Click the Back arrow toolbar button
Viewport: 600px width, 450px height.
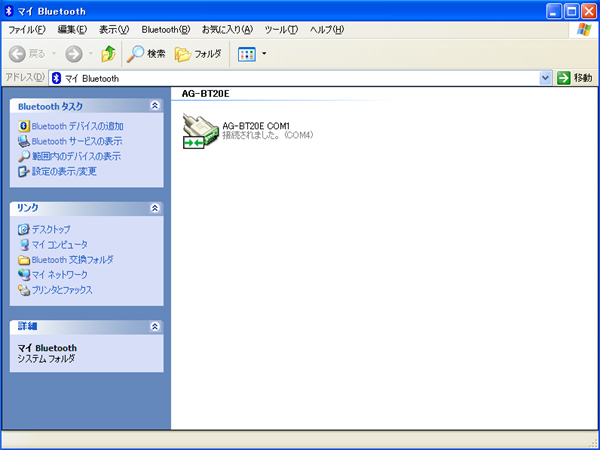click(17, 54)
